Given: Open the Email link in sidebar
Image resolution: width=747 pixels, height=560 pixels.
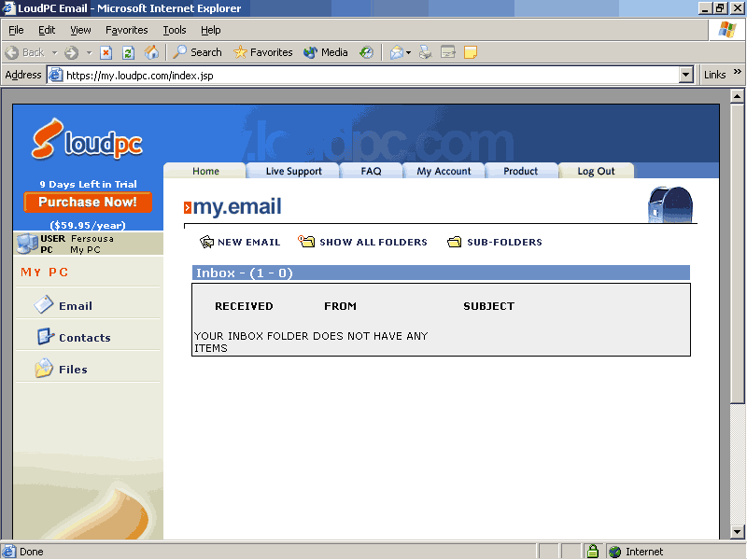Looking at the screenshot, I should (x=75, y=305).
